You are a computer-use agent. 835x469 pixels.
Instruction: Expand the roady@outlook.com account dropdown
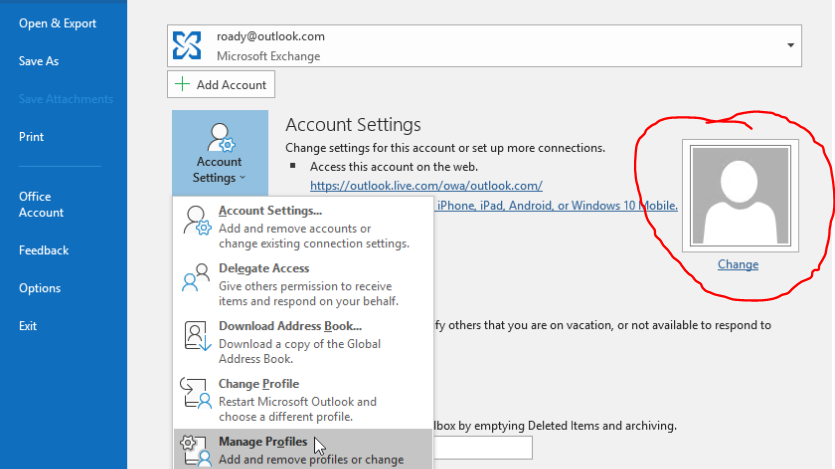coord(791,46)
